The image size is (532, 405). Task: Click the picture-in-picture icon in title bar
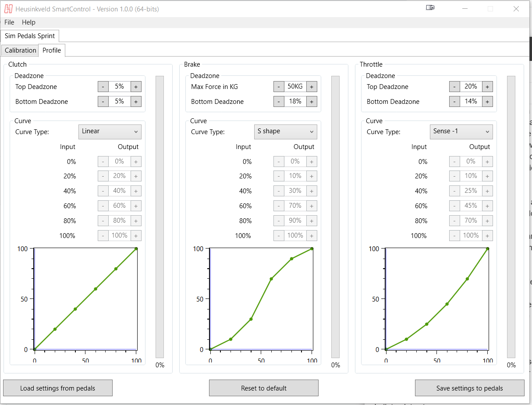[x=430, y=8]
